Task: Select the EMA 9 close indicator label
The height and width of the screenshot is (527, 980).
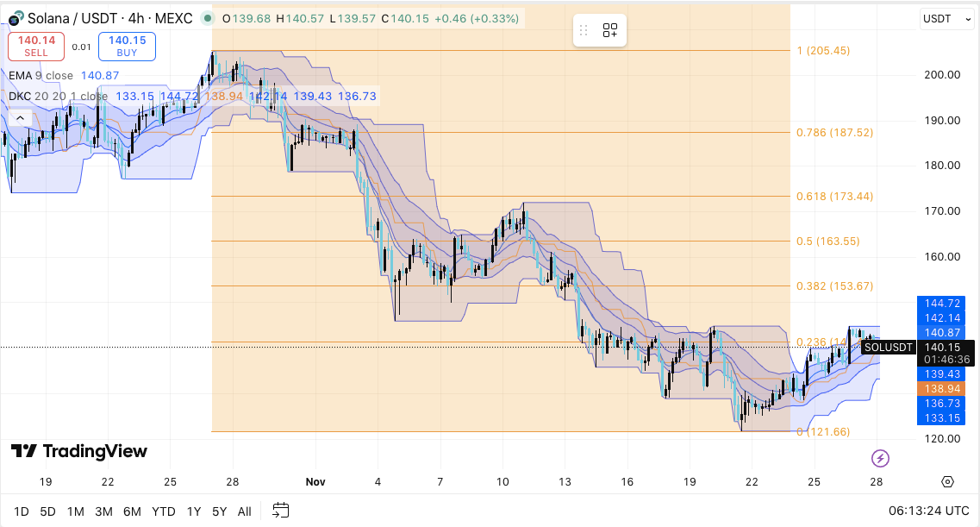Action: [41, 76]
